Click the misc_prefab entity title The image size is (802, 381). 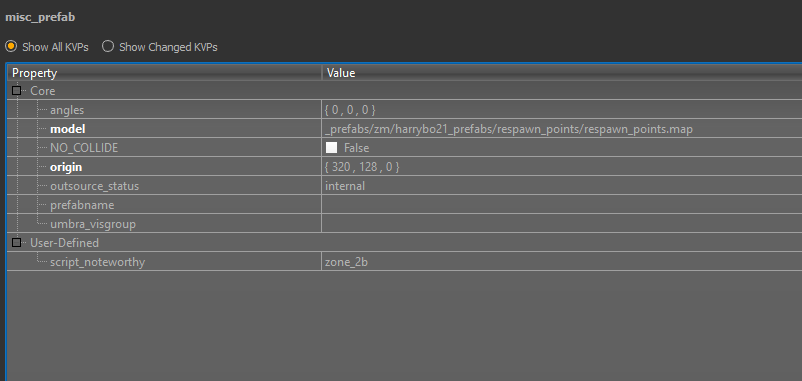click(x=40, y=17)
